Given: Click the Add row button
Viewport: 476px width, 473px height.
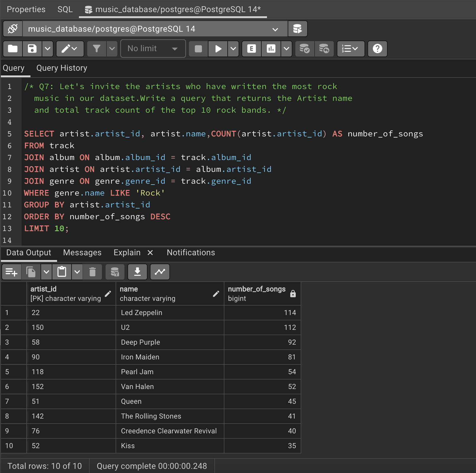Looking at the screenshot, I should coord(12,272).
